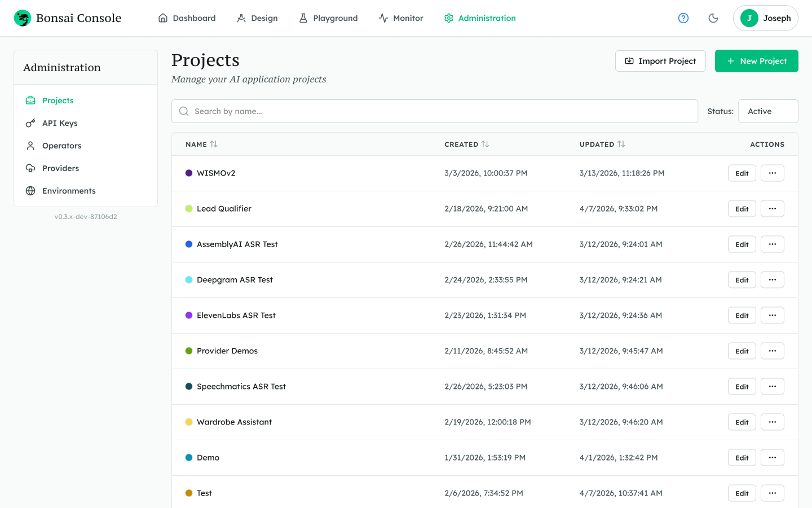Open the Monitor section

400,18
